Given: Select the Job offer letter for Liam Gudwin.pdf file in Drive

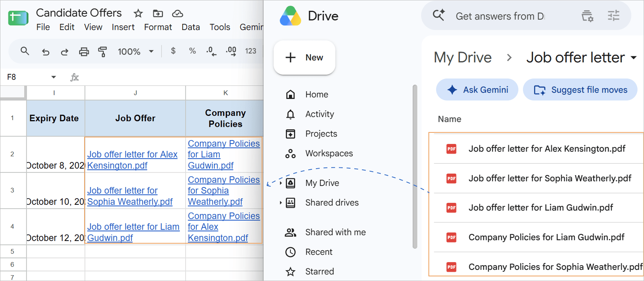Looking at the screenshot, I should [x=539, y=208].
